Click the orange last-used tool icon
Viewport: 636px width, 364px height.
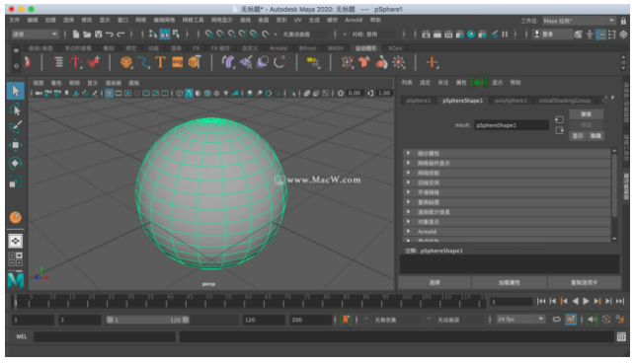pyautogui.click(x=16, y=218)
